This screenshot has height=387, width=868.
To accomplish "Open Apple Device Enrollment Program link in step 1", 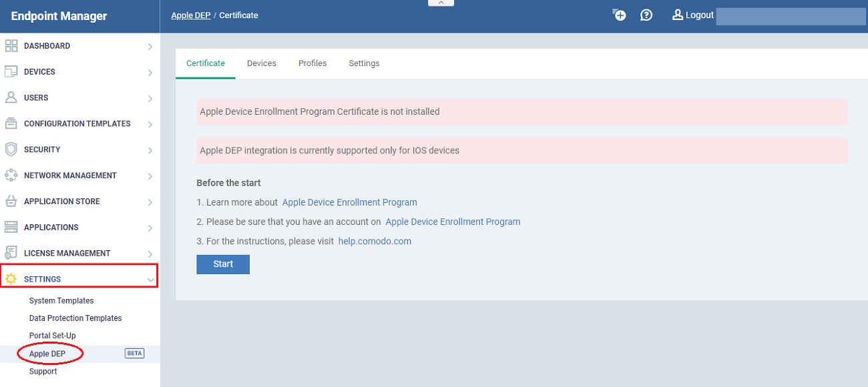I will (350, 202).
